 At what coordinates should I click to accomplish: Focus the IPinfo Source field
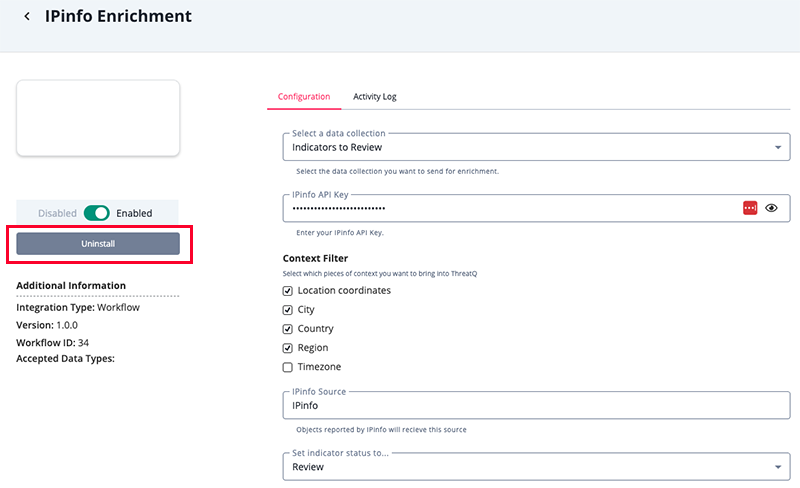536,405
